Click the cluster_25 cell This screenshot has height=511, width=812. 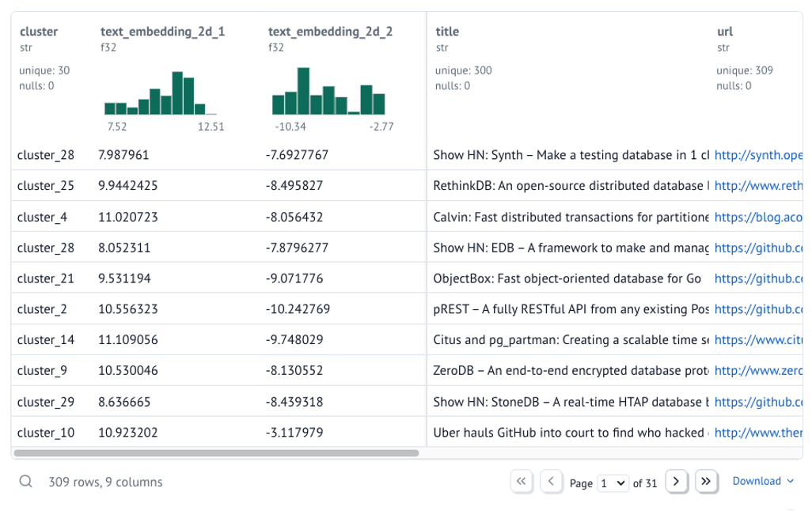pos(46,186)
